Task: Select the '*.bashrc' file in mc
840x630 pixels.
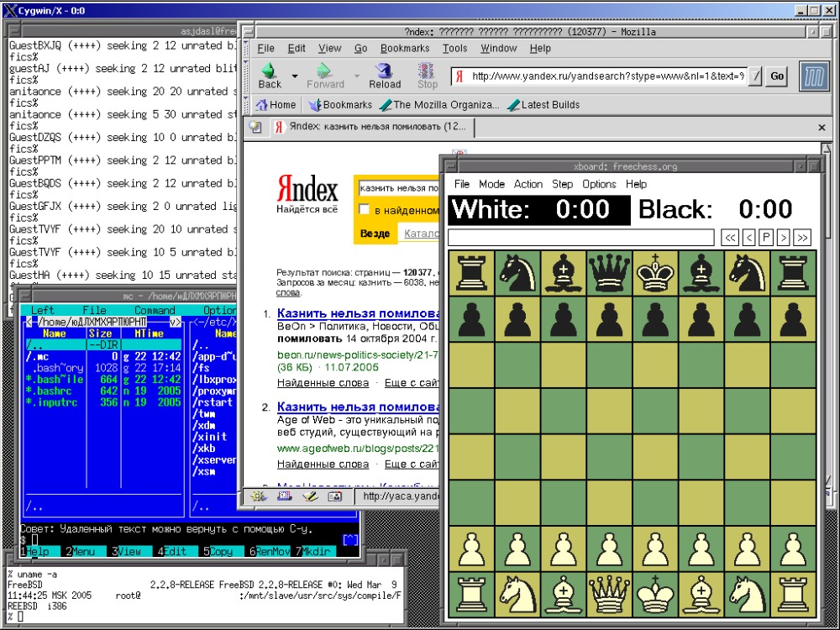Action: 103,391
